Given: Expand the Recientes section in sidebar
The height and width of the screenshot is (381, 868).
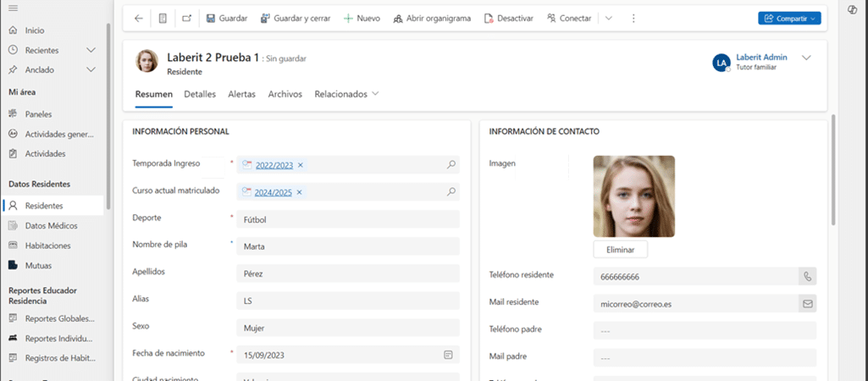Looking at the screenshot, I should point(91,50).
